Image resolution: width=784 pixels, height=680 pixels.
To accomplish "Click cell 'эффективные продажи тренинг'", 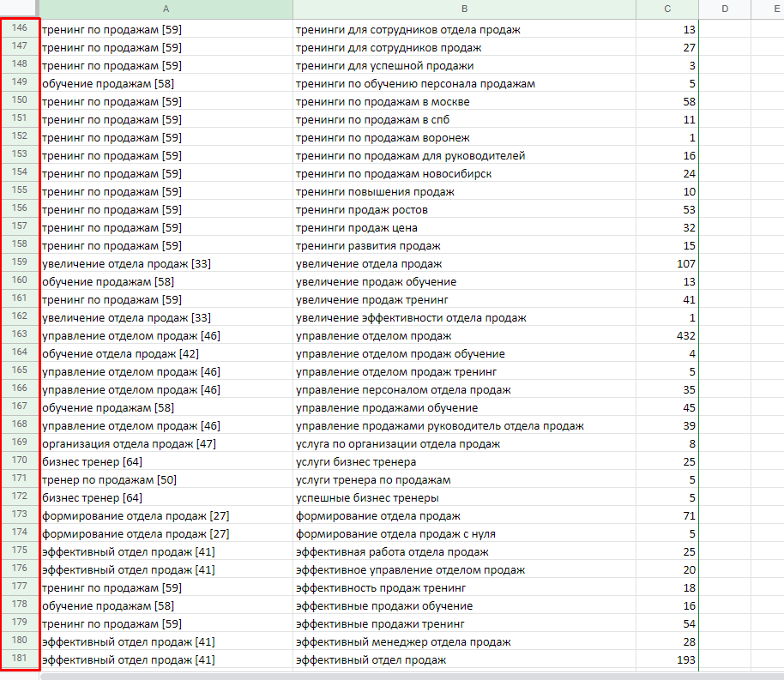I will [x=464, y=624].
